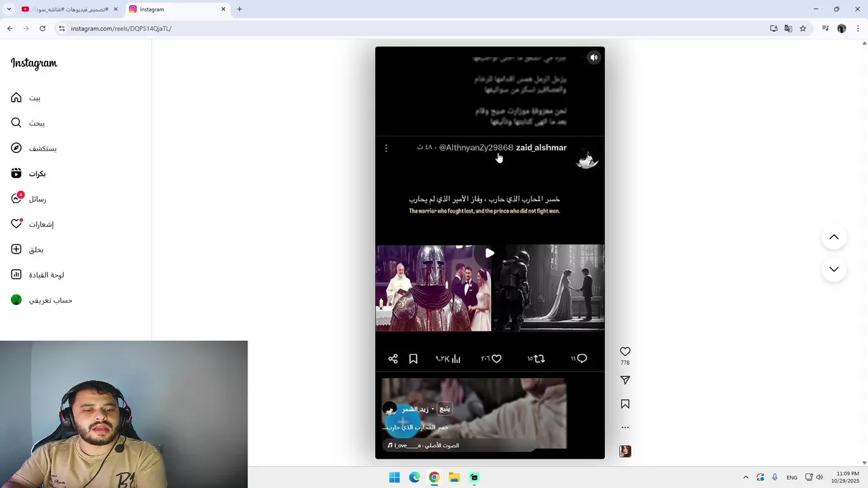Open the audio thumbnail beside the reel

pyautogui.click(x=625, y=451)
